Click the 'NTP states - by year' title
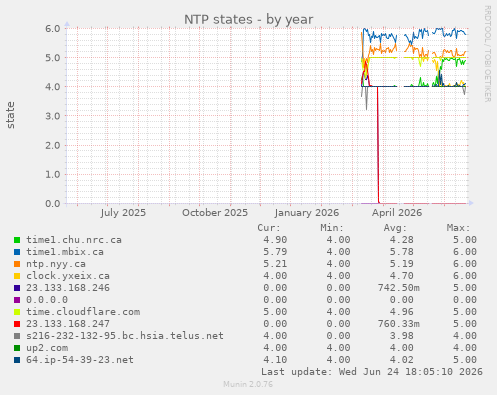This screenshot has height=395, width=497. click(249, 19)
